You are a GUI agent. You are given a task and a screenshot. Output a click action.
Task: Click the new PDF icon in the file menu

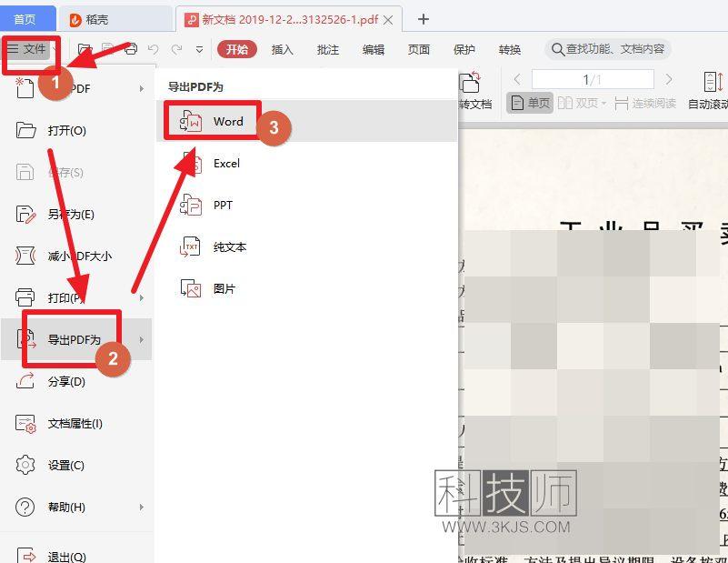[x=25, y=88]
